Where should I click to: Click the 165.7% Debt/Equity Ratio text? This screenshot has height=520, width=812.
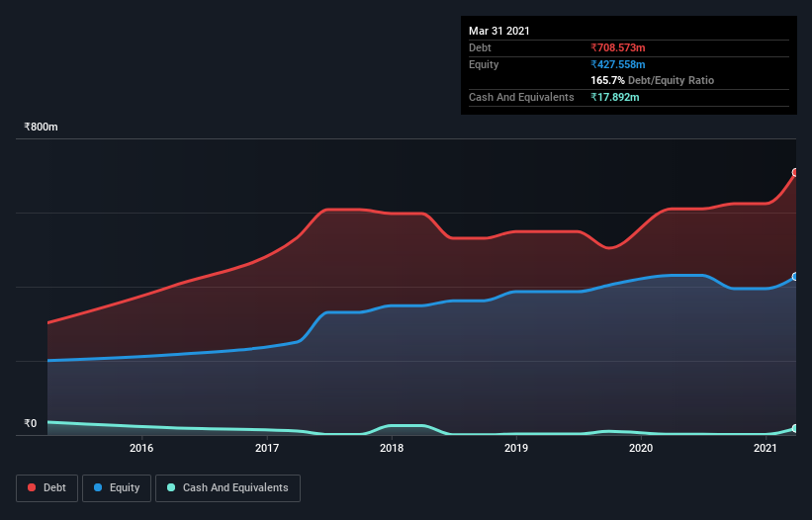653,80
